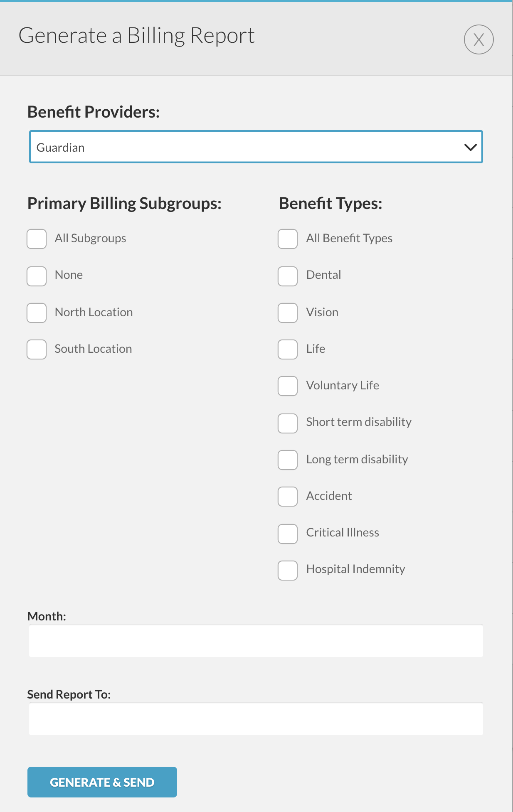Image resolution: width=513 pixels, height=812 pixels.
Task: Check All Benefit Types option
Action: point(288,239)
